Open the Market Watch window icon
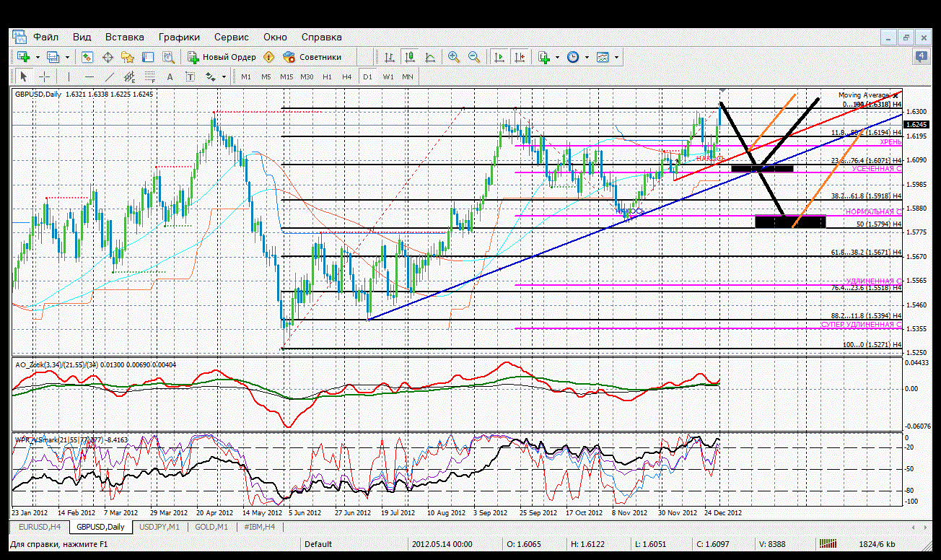This screenshot has height=560, width=941. [x=87, y=57]
